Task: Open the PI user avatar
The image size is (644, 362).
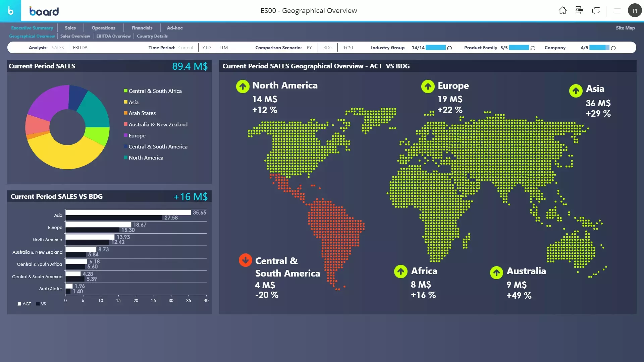Action: tap(635, 11)
